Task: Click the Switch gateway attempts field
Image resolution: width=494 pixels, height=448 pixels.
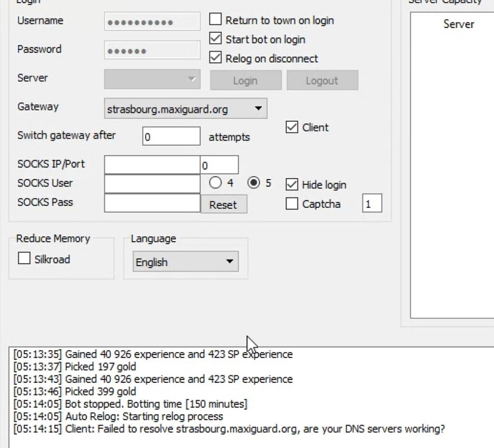Action: pos(171,136)
